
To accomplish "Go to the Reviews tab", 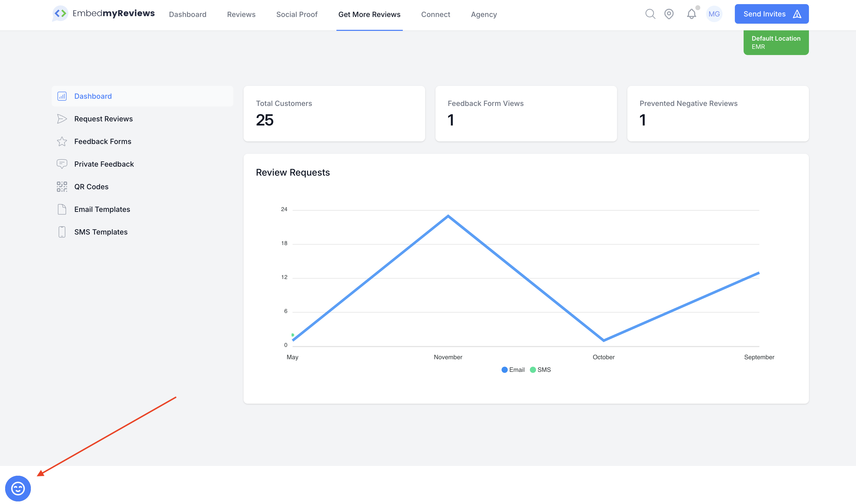I will pyautogui.click(x=241, y=14).
